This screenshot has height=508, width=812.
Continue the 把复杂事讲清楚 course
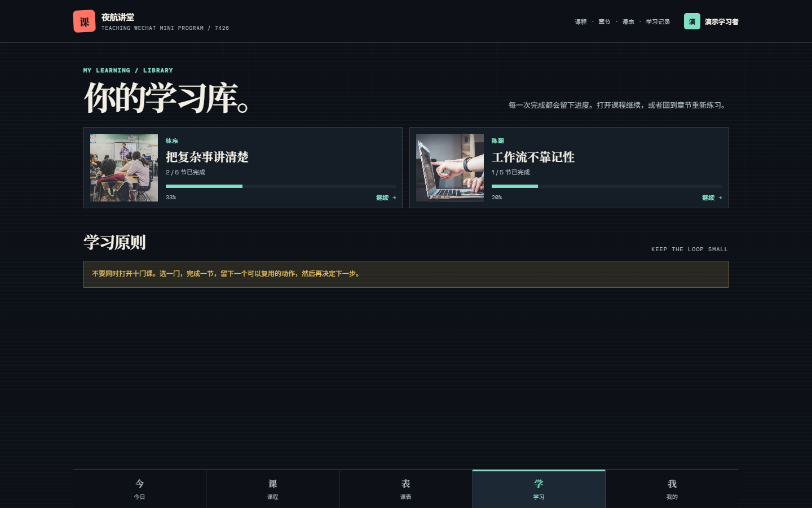pos(386,198)
